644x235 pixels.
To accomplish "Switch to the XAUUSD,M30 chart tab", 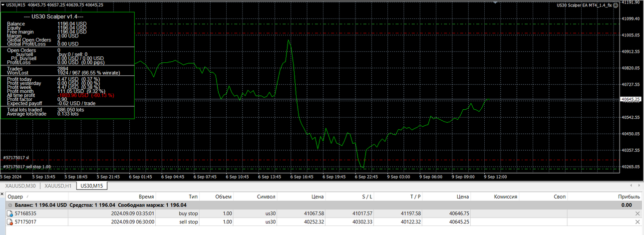I will click(x=20, y=186).
